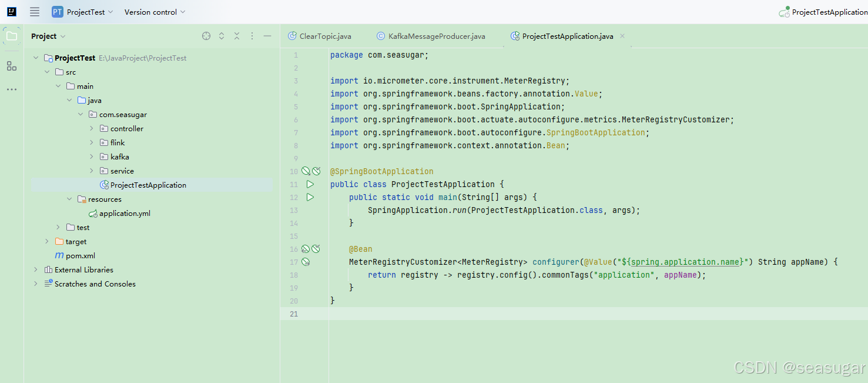The width and height of the screenshot is (868, 383).
Task: Open the Project view selector dropdown
Action: pos(48,36)
